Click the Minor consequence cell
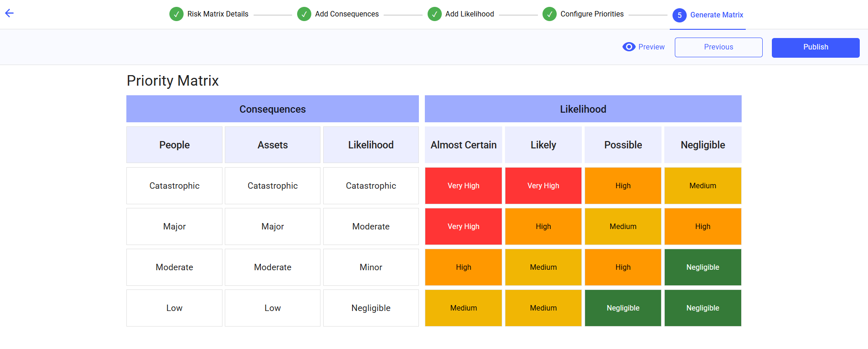Screen dimensions: 868x349 click(371, 267)
